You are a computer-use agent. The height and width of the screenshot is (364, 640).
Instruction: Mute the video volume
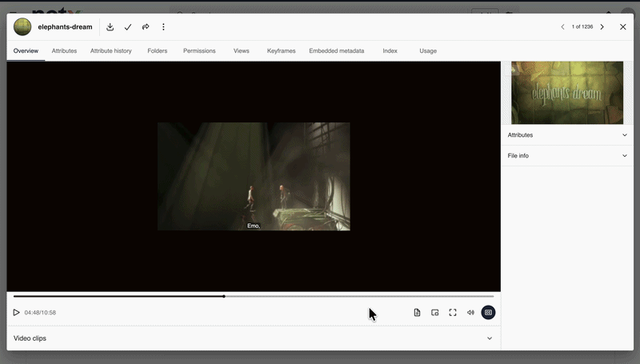[x=470, y=313]
